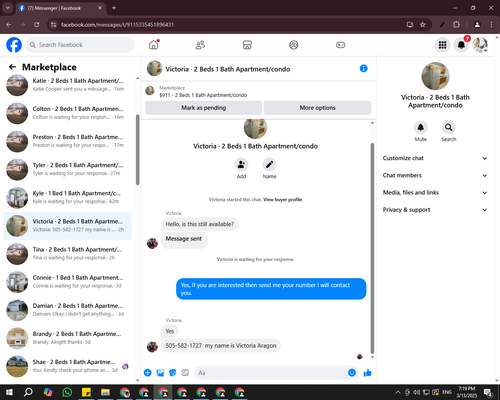Click the conversation list scrollbar

pyautogui.click(x=137, y=150)
